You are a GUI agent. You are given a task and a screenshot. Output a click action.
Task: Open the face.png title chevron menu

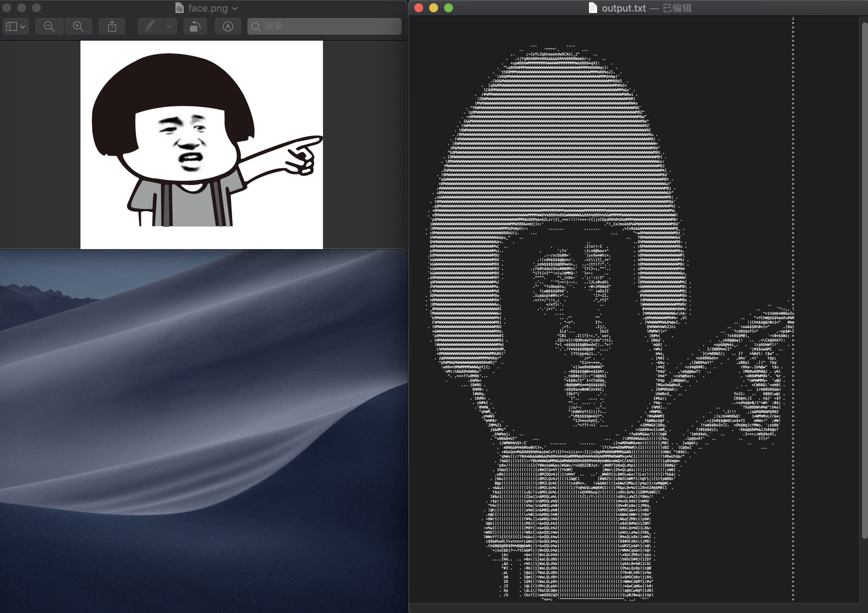[235, 8]
